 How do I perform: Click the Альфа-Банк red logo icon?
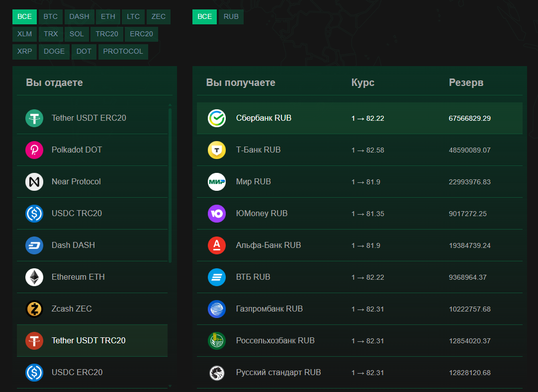tap(217, 245)
